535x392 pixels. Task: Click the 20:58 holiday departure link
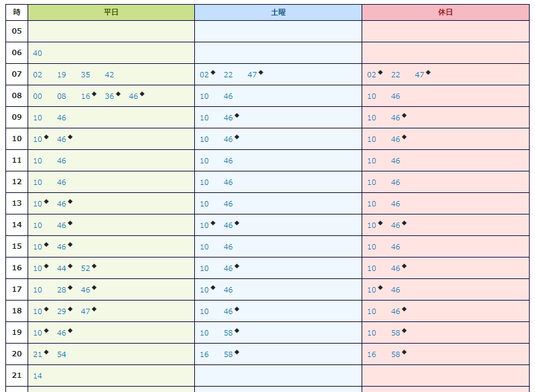[x=396, y=355]
